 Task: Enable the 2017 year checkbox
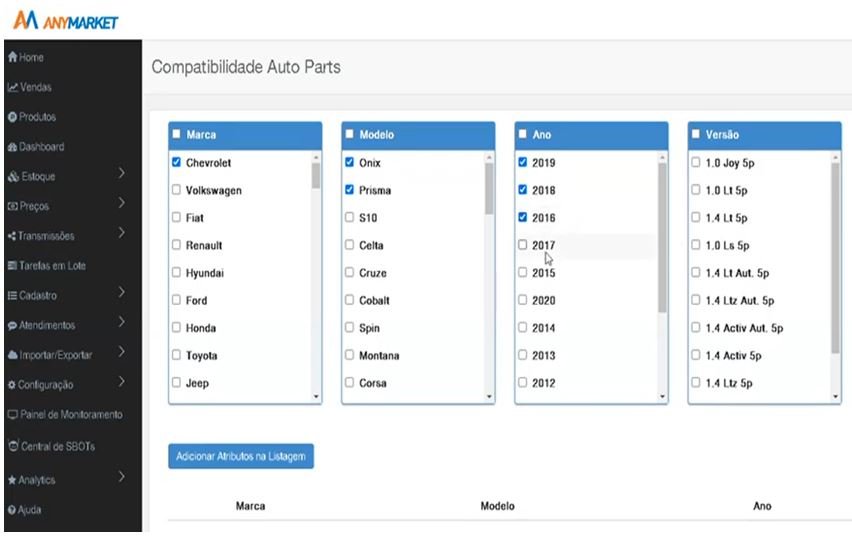point(523,245)
